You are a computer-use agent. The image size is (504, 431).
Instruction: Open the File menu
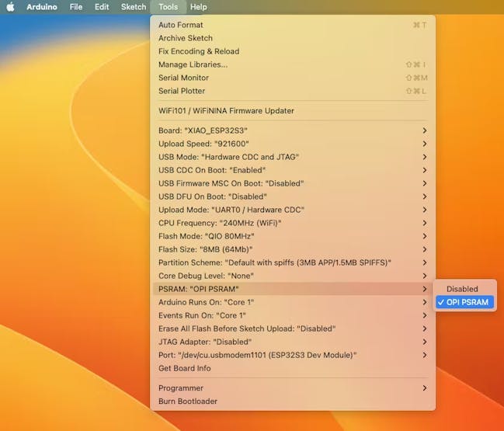click(76, 7)
